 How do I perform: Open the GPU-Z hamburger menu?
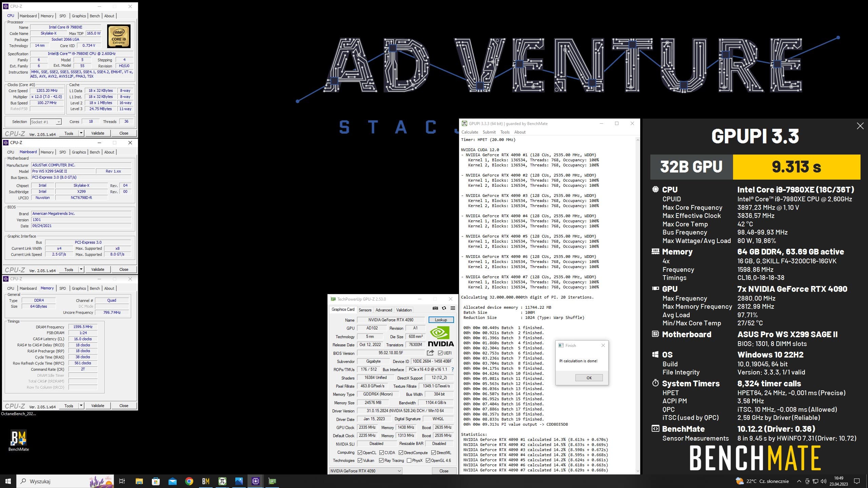pos(453,308)
